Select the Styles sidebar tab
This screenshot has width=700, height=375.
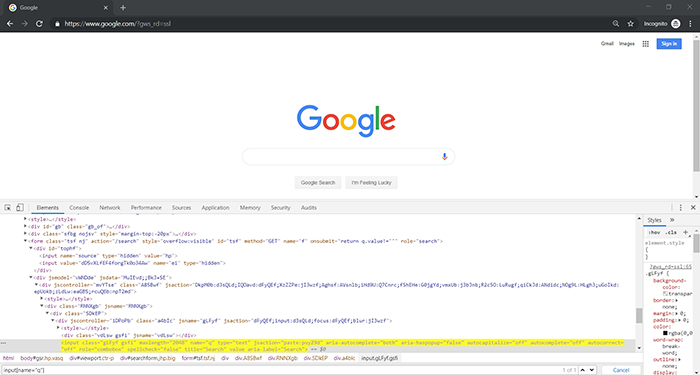click(x=654, y=220)
